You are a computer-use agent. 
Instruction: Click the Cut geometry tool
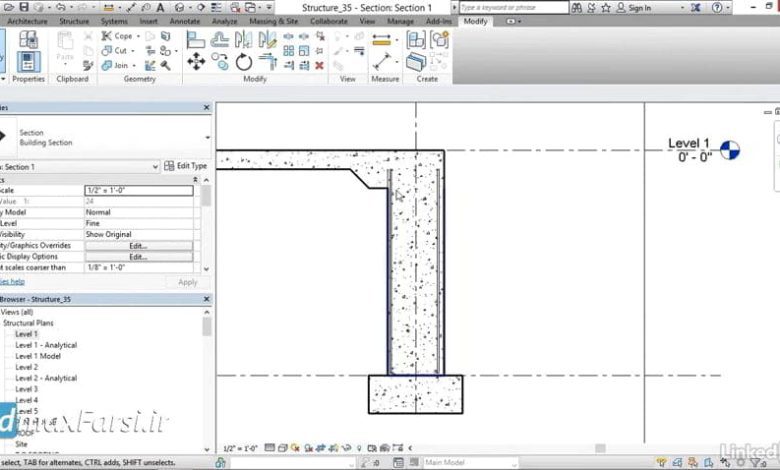tap(114, 51)
